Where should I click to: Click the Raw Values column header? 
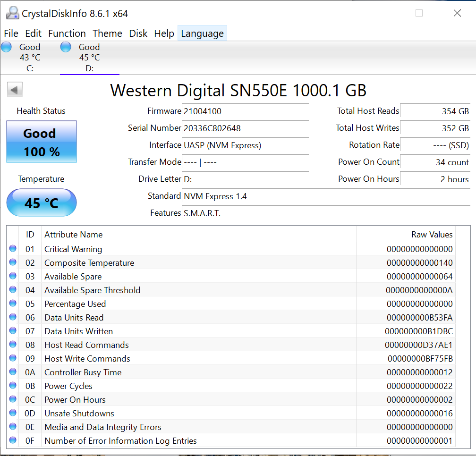(432, 235)
